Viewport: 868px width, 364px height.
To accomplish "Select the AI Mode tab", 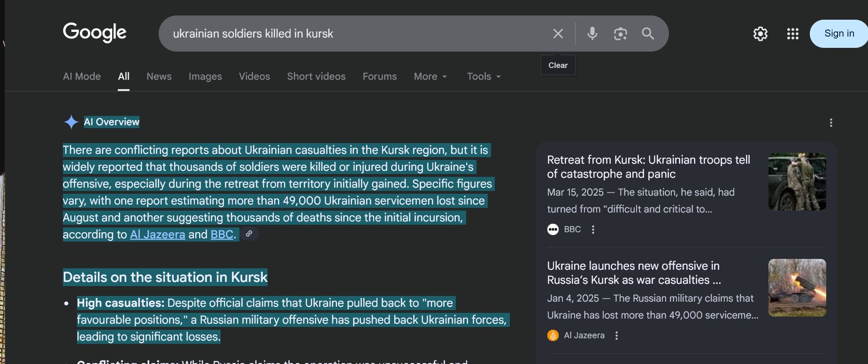I will [x=82, y=76].
